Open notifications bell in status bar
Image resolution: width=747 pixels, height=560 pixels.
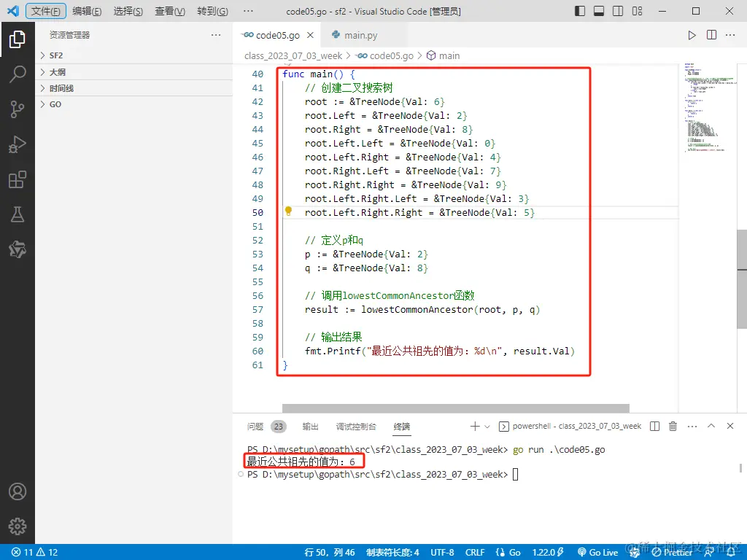[x=731, y=553]
